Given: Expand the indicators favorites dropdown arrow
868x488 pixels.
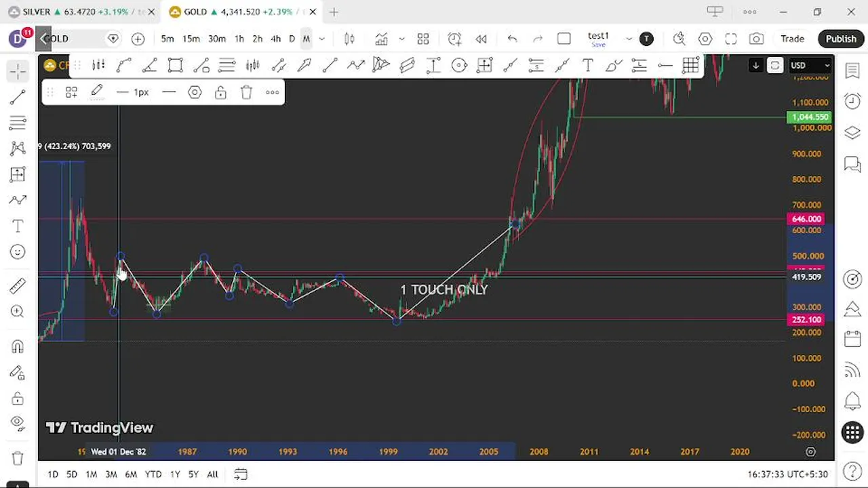Looking at the screenshot, I should (401, 39).
